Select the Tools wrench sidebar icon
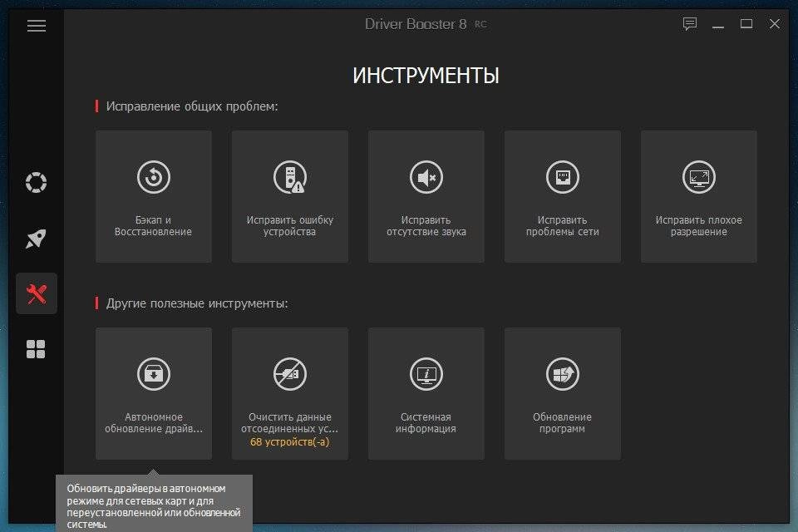 36,293
